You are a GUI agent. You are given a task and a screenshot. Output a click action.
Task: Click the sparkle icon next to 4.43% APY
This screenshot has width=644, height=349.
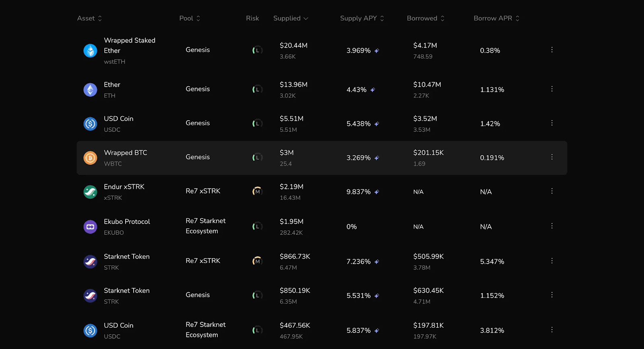point(373,90)
